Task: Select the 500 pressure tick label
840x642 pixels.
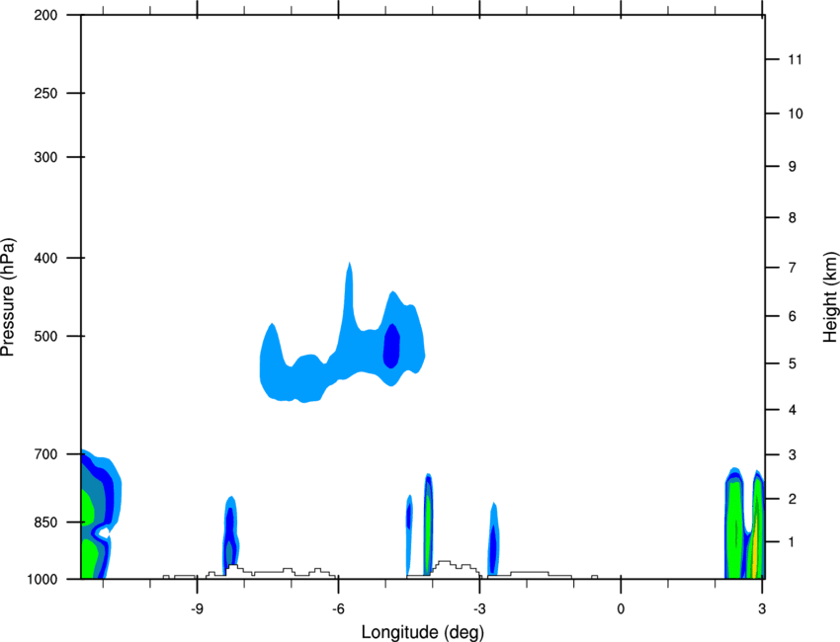Action: click(45, 336)
